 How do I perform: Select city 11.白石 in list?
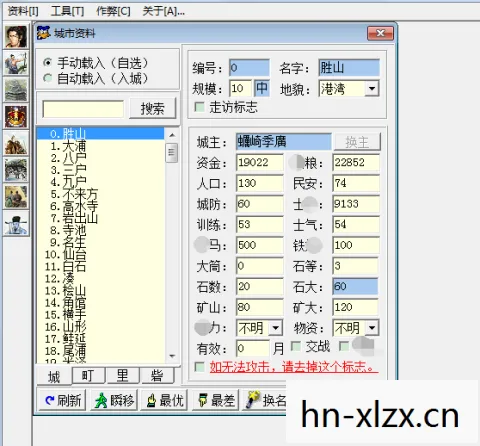tap(100, 266)
